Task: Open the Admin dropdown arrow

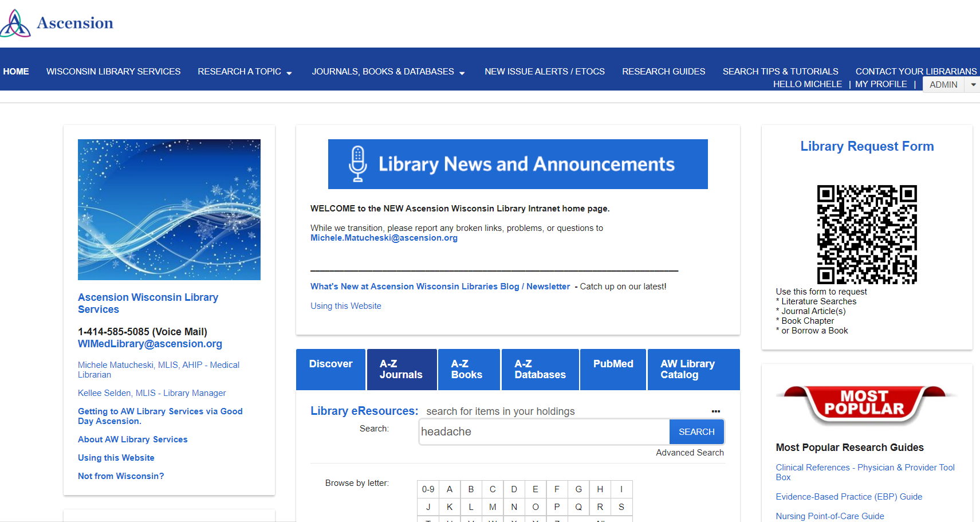Action: click(x=973, y=85)
